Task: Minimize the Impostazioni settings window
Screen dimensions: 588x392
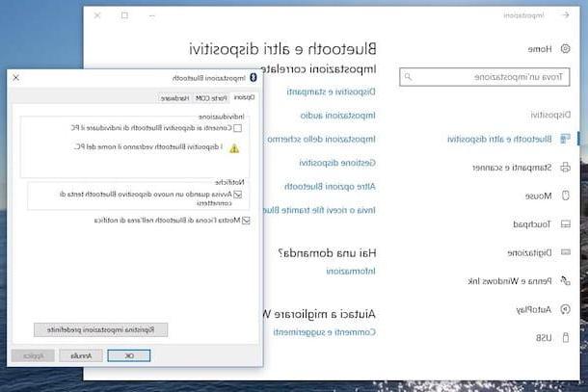Action: [152, 15]
